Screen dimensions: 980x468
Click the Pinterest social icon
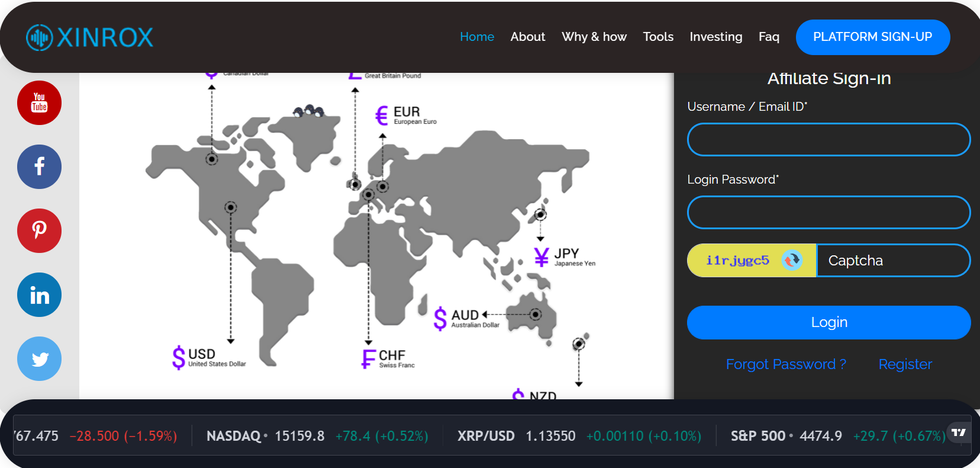point(39,231)
